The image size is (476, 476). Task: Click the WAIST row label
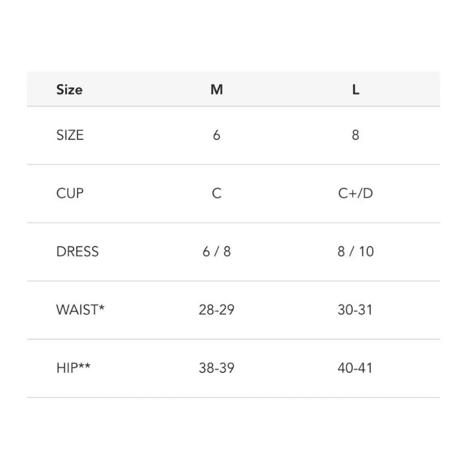(x=77, y=310)
